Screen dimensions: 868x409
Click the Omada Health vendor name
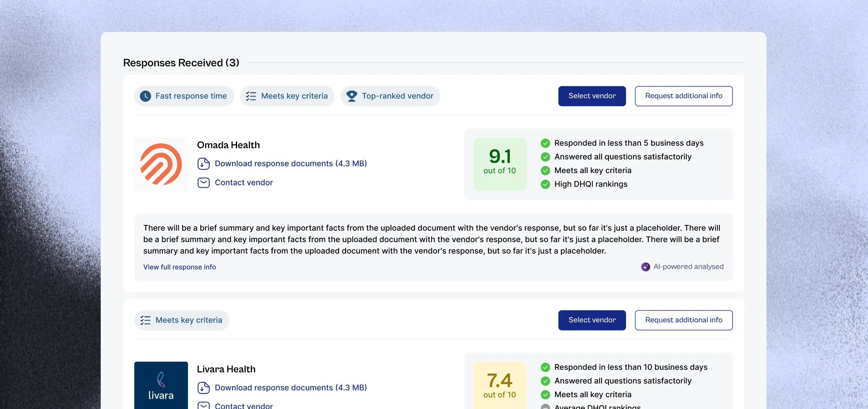click(x=228, y=145)
